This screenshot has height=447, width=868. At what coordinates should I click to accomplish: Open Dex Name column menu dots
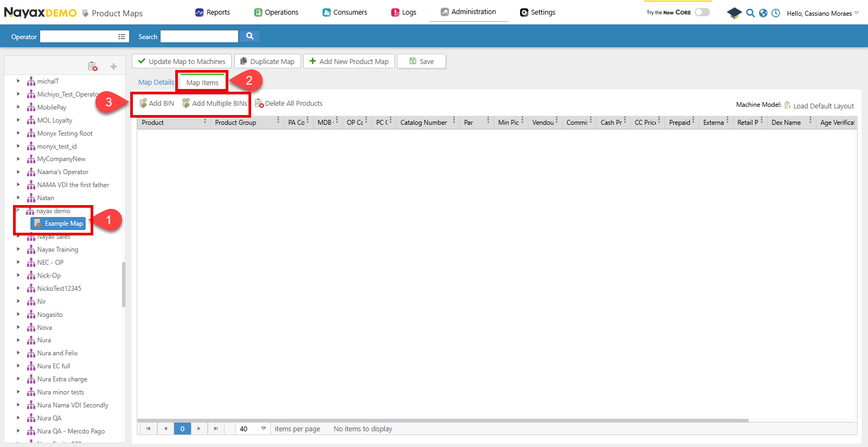(810, 121)
